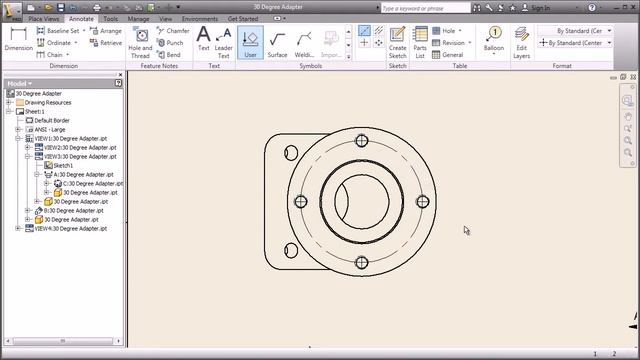Screen dimensions: 640x360
Task: Open the View tab
Action: pyautogui.click(x=165, y=19)
